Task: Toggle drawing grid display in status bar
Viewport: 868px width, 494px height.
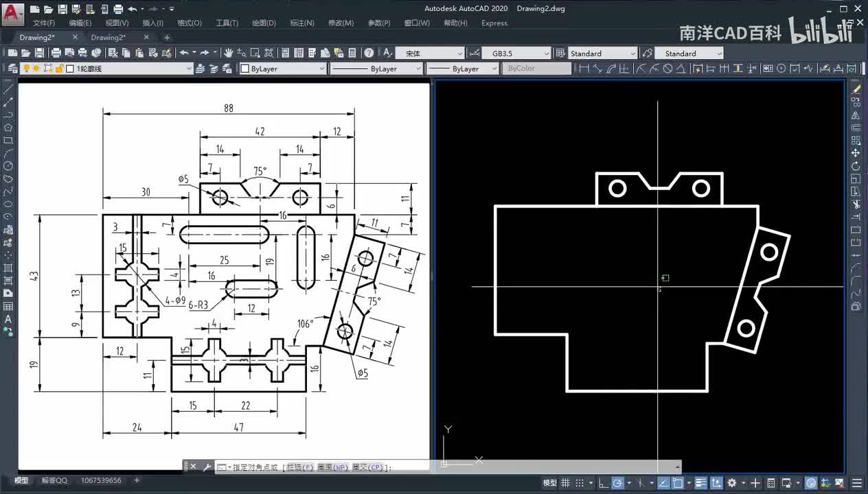Action: tap(565, 483)
